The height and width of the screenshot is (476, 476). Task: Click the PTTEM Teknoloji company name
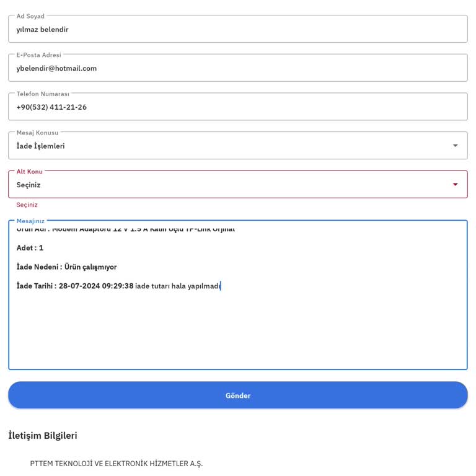(x=117, y=464)
